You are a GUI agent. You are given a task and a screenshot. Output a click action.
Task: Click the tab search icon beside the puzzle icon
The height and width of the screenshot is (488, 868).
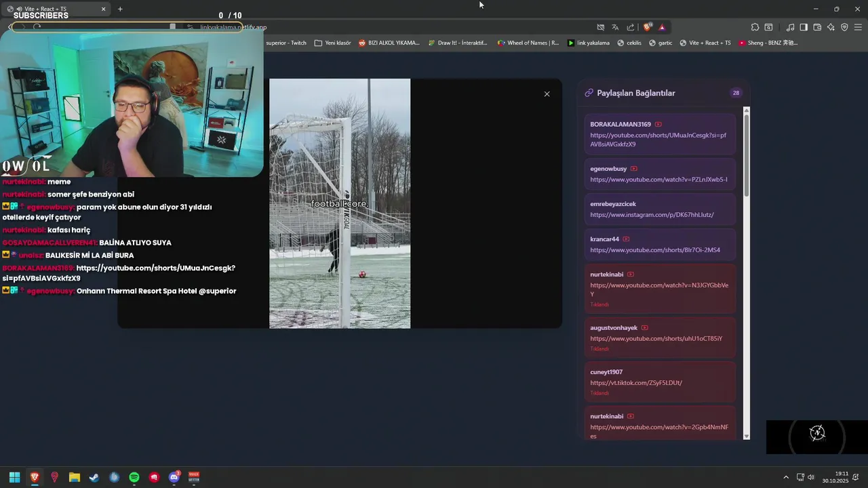point(768,27)
